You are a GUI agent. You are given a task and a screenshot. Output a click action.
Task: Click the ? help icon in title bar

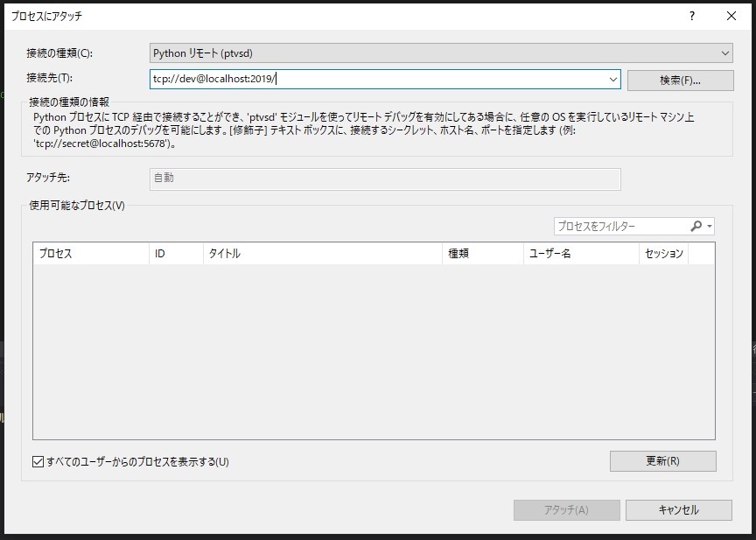692,16
